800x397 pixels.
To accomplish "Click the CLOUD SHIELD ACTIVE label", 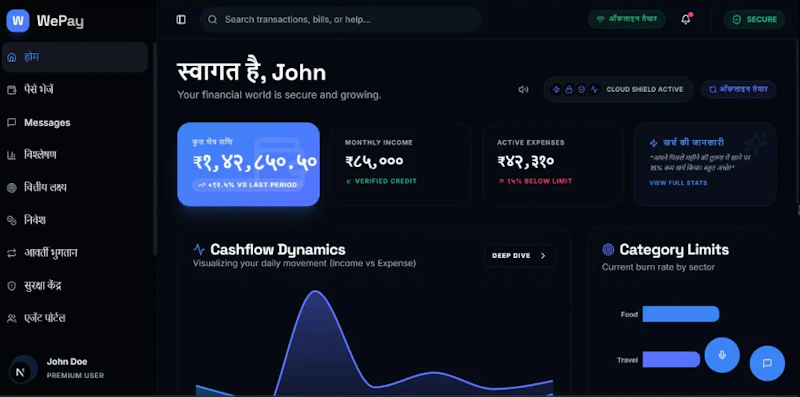I will click(x=644, y=89).
